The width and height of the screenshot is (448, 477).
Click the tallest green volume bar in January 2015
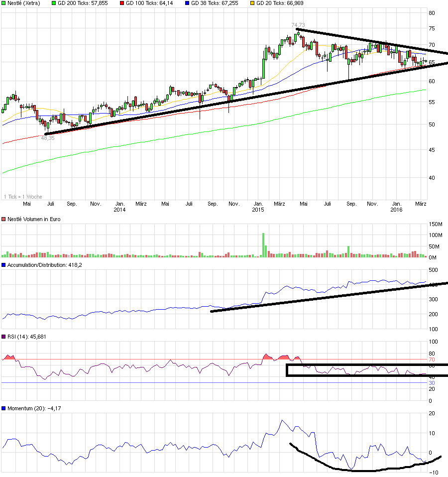click(263, 245)
